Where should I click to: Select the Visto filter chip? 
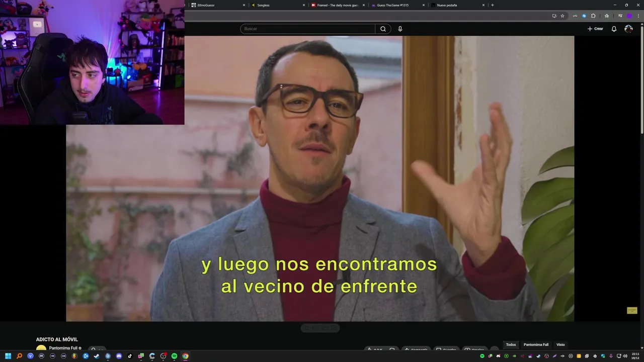560,344
